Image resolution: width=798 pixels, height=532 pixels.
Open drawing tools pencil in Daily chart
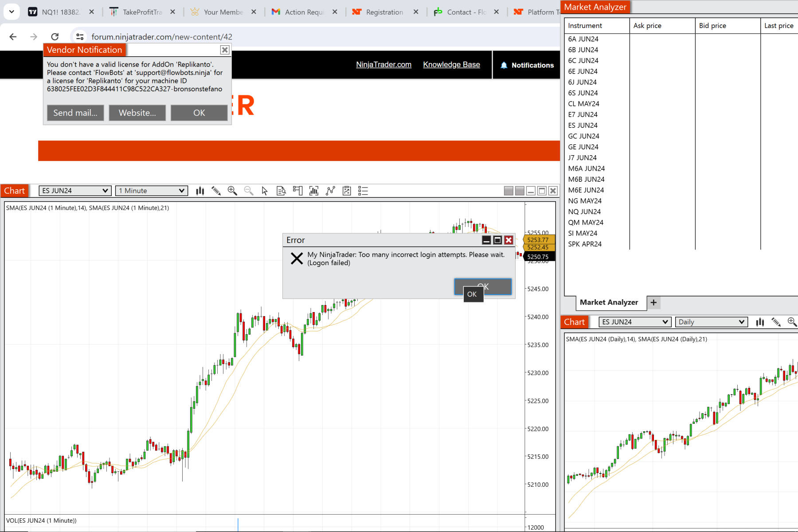click(776, 322)
